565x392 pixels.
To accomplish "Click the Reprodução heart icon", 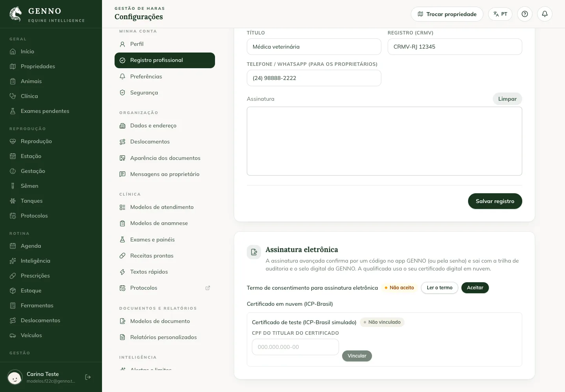I will 13,141.
